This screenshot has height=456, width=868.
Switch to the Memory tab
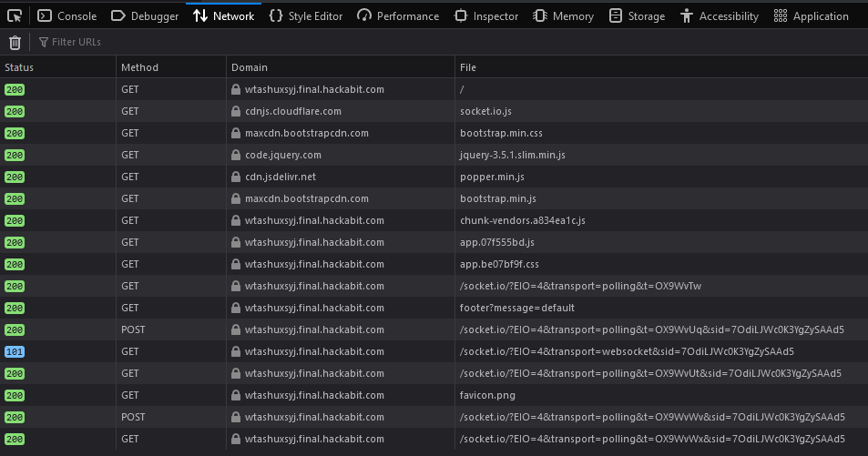pyautogui.click(x=563, y=15)
